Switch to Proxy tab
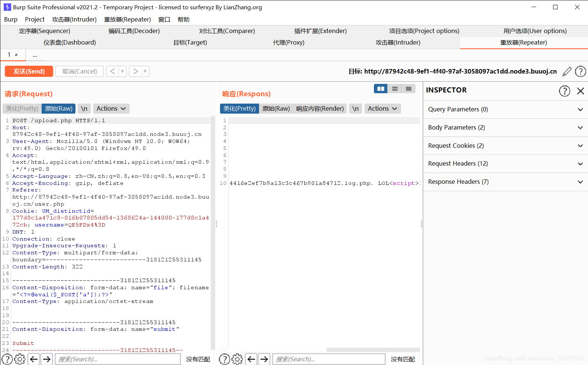588x365 pixels. point(289,43)
